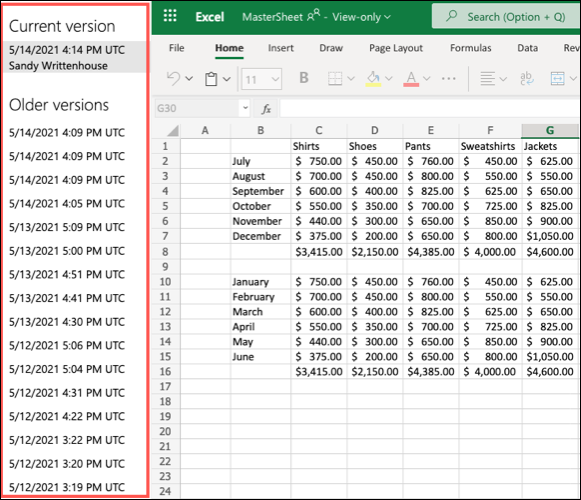This screenshot has width=581, height=500.
Task: Select row 16 header
Action: pos(166,371)
